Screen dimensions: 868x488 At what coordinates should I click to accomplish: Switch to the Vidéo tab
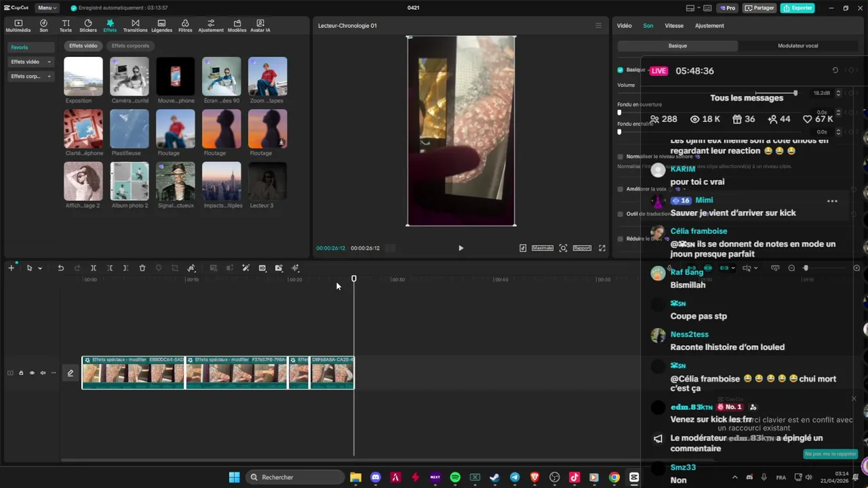tap(624, 26)
